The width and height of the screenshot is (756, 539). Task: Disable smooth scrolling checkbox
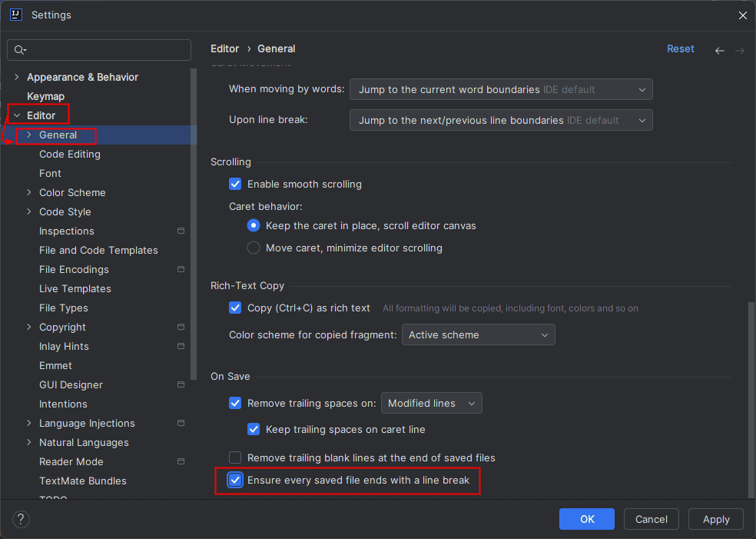pyautogui.click(x=235, y=185)
